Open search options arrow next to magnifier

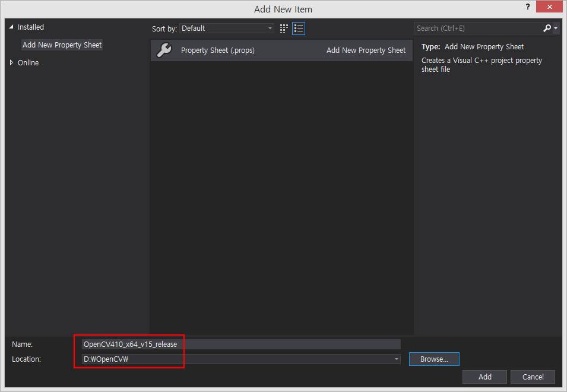pos(556,28)
